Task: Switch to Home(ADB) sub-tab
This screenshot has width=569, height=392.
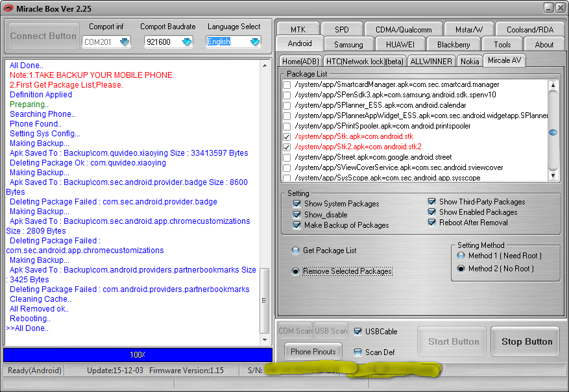Action: coord(300,62)
